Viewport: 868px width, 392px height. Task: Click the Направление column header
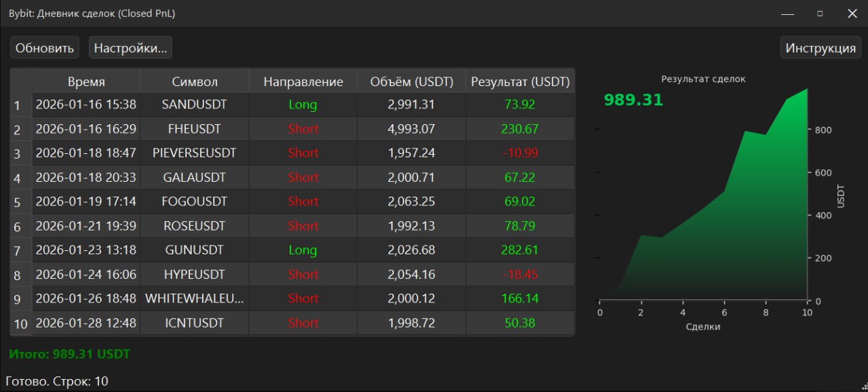303,82
